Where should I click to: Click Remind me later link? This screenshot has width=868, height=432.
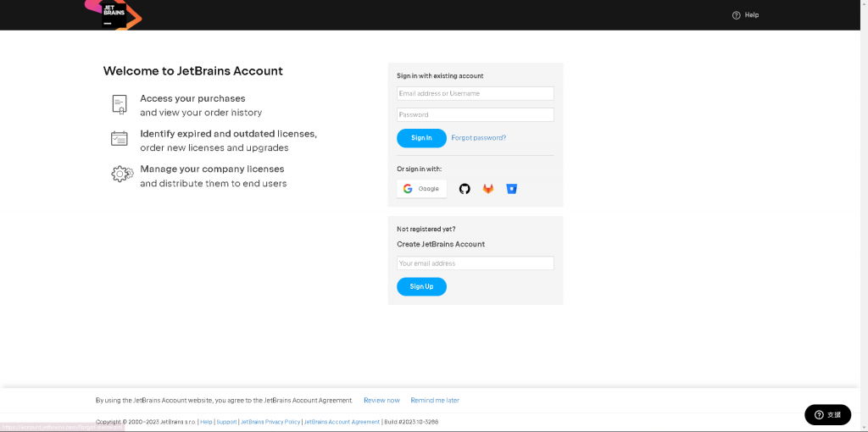pyautogui.click(x=435, y=401)
